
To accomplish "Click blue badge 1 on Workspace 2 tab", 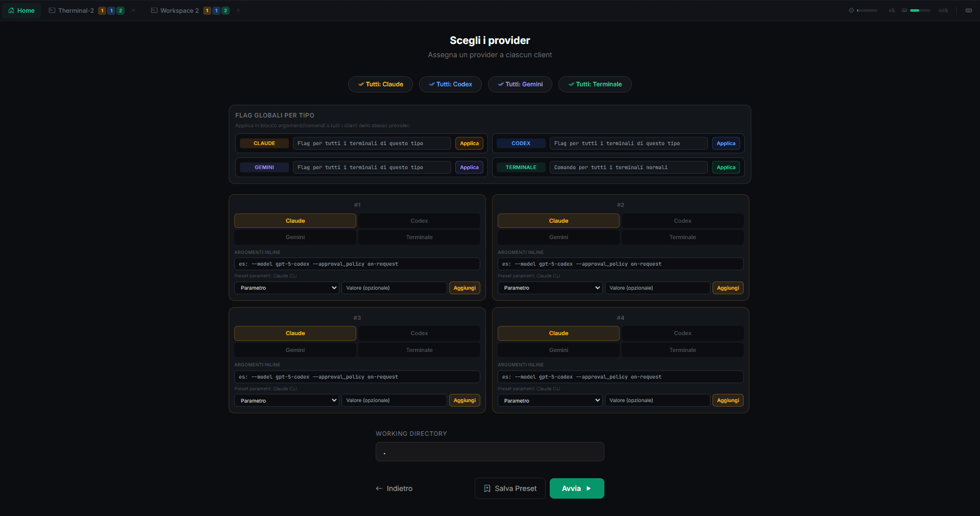I will click(x=216, y=11).
